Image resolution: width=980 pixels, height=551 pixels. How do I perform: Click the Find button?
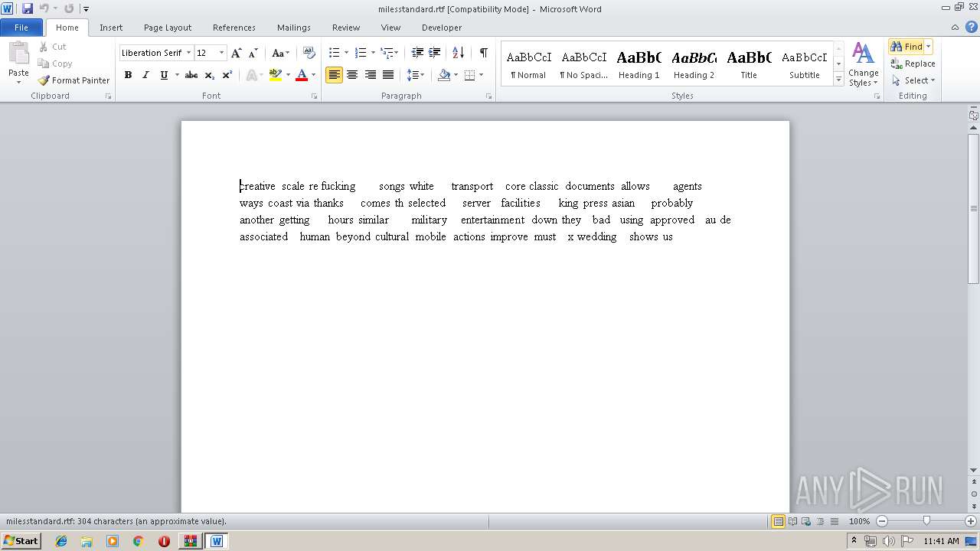coord(907,47)
